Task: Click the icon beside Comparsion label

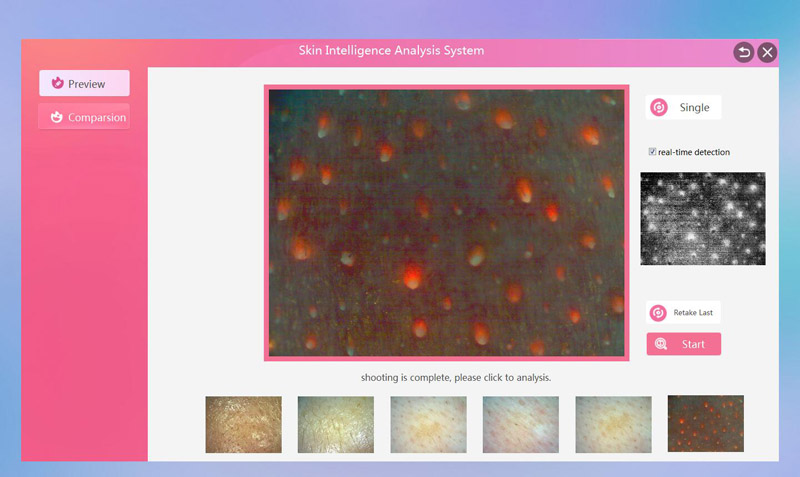Action: click(x=57, y=117)
